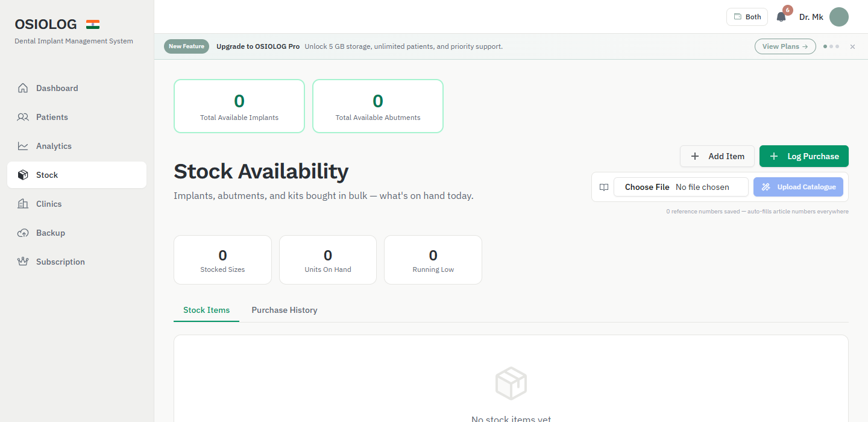Screen dimensions: 868x422
Task: Click the India flag icon
Action: [x=93, y=24]
